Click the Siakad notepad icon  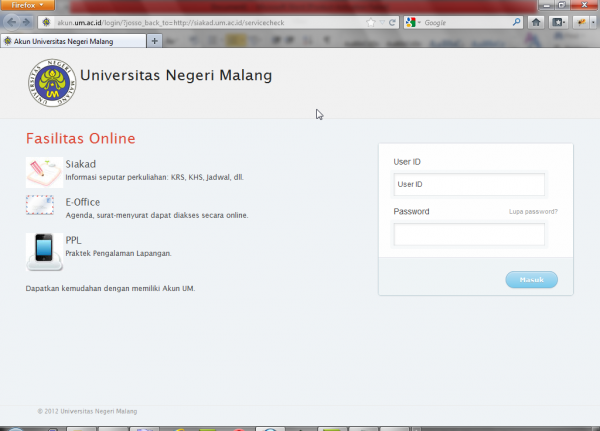[44, 172]
